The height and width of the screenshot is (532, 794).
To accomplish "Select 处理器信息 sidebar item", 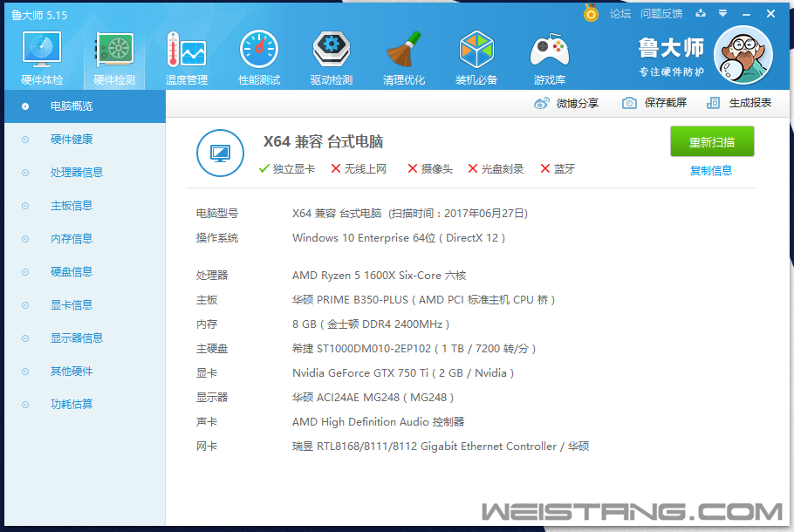I will tap(86, 173).
